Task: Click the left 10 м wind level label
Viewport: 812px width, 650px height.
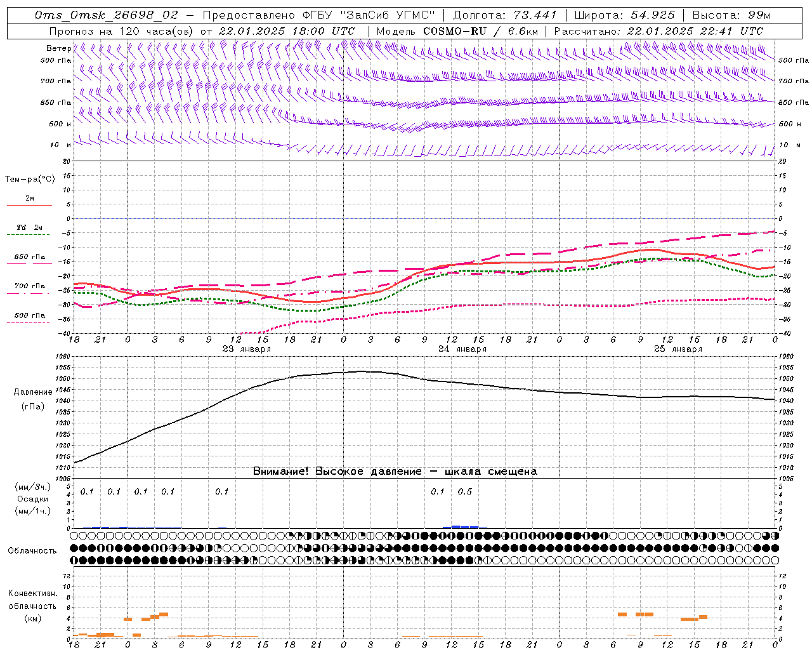Action: [60, 145]
